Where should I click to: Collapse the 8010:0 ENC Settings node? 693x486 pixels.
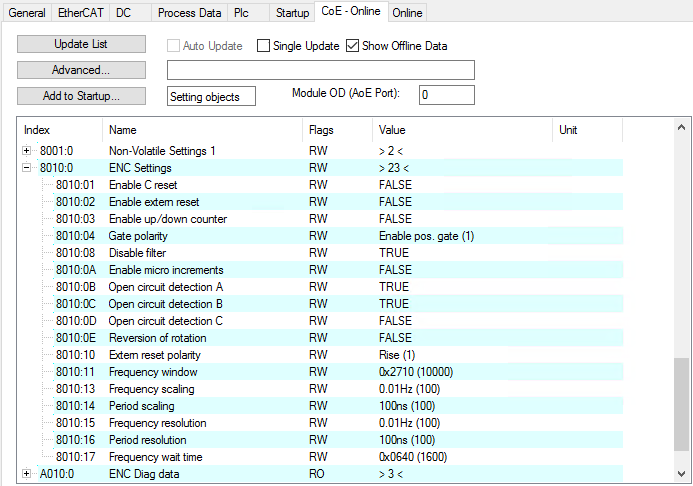point(27,168)
